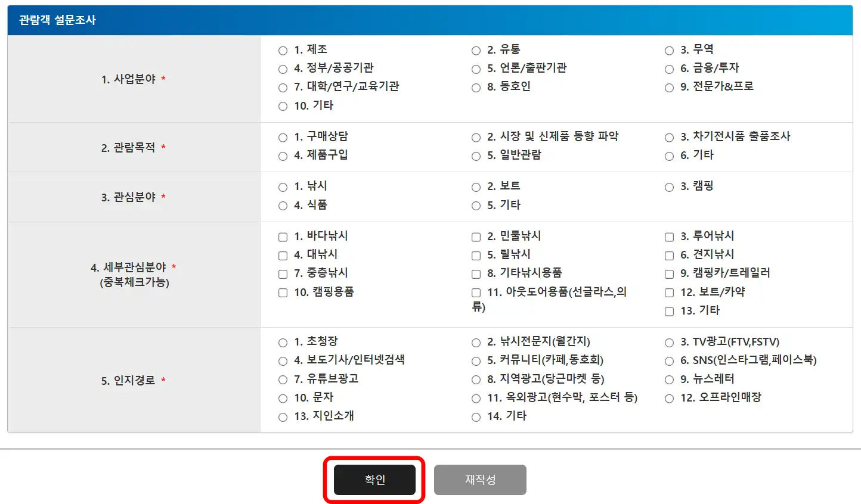Pick '5. 일반관람' as 관람목적
The height and width of the screenshot is (504, 861).
[475, 156]
